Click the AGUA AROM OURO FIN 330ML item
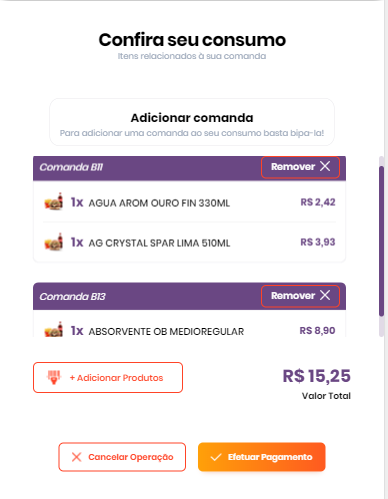Screen dimensions: 388x499 [189, 202]
